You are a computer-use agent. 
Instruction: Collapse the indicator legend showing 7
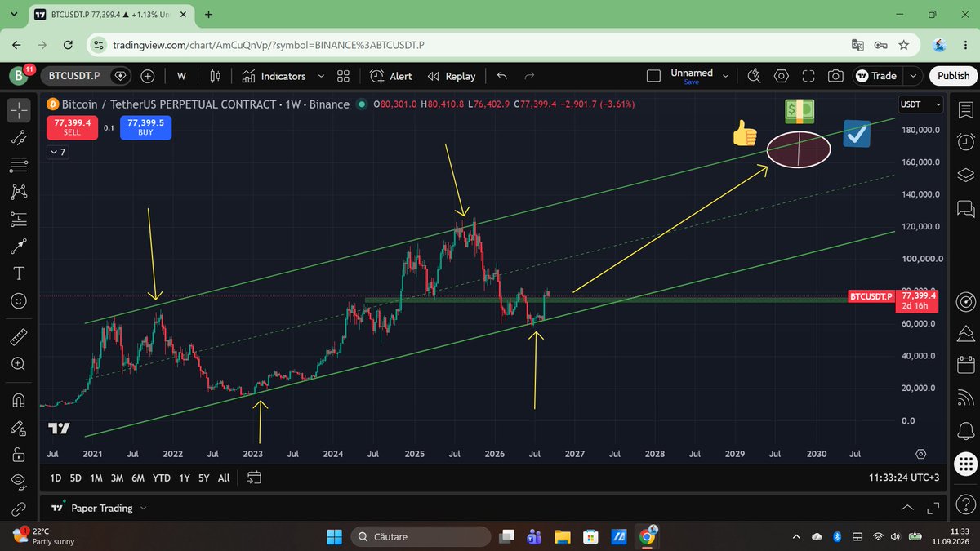[x=57, y=152]
